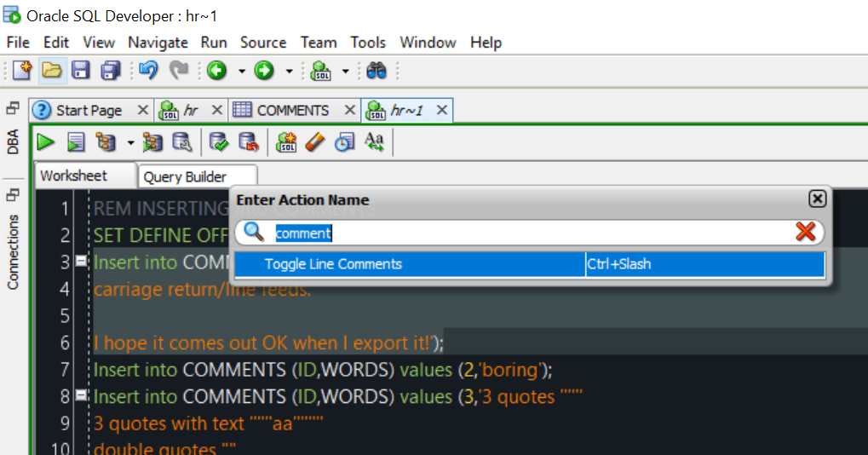The image size is (868, 455).
Task: Open the Edit menu
Action: (56, 43)
